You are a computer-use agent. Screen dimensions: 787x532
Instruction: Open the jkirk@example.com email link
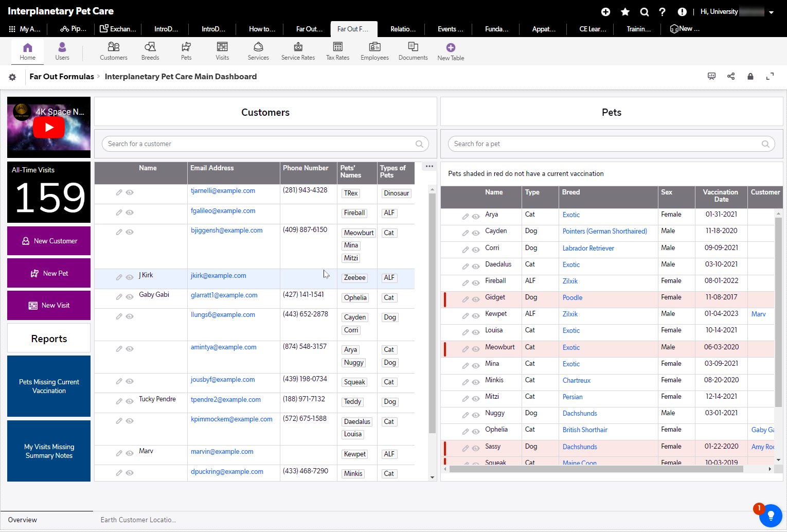pyautogui.click(x=218, y=276)
